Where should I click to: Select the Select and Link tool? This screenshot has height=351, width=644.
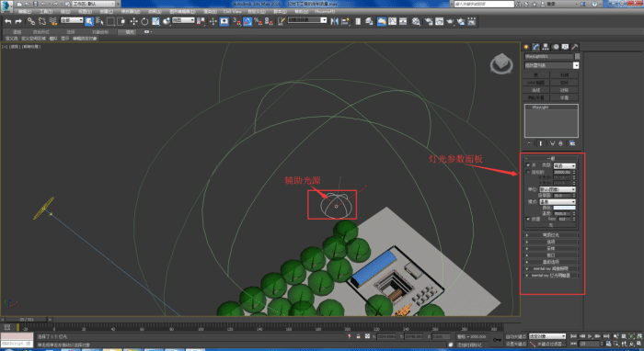(x=31, y=21)
